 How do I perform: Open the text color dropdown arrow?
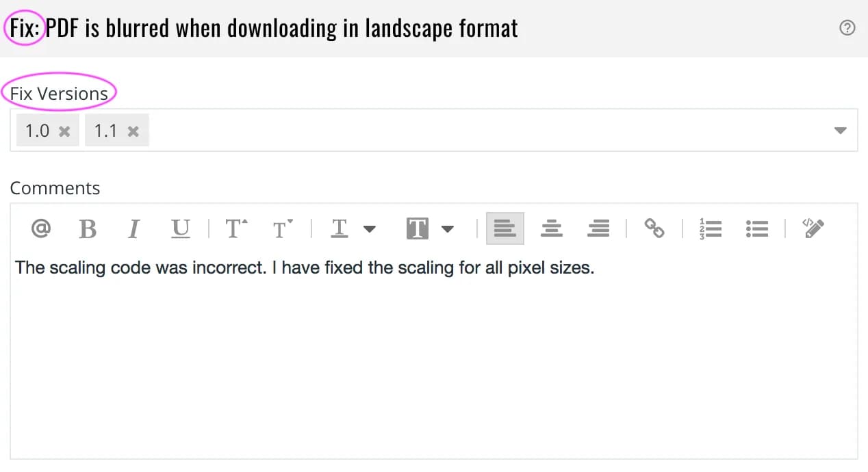point(370,229)
